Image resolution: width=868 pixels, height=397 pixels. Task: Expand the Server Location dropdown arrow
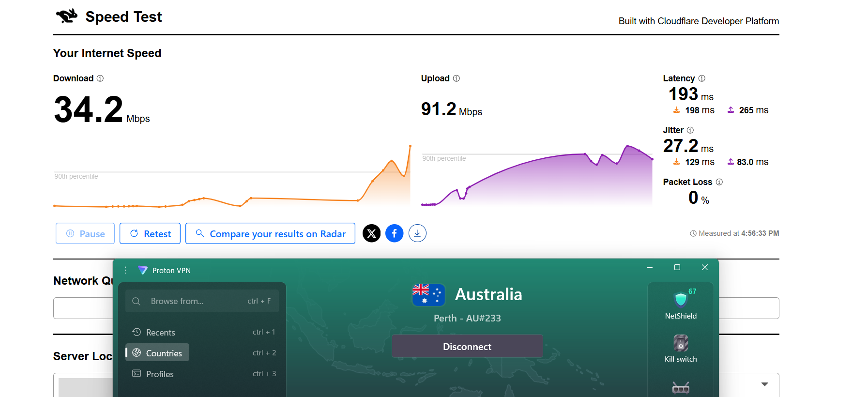765,384
